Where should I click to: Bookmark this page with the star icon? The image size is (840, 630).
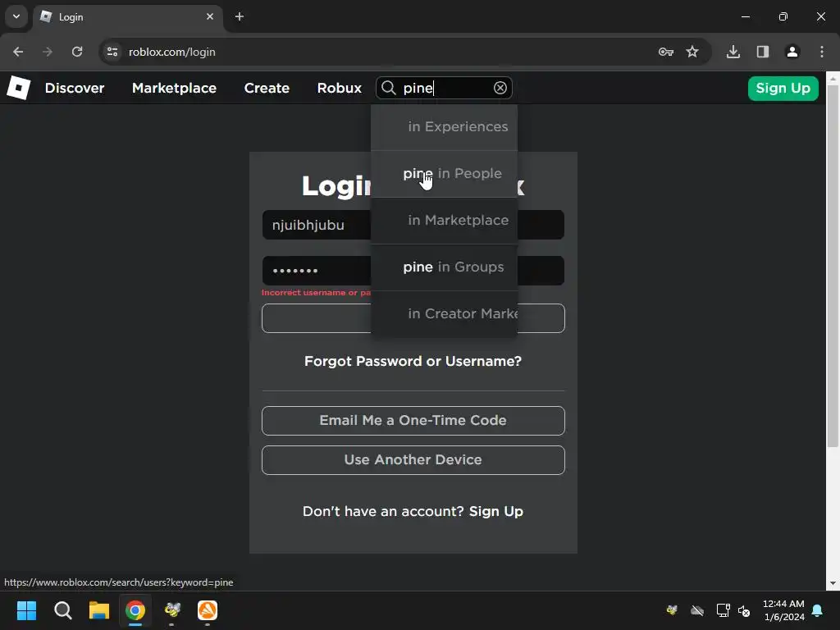(x=692, y=52)
